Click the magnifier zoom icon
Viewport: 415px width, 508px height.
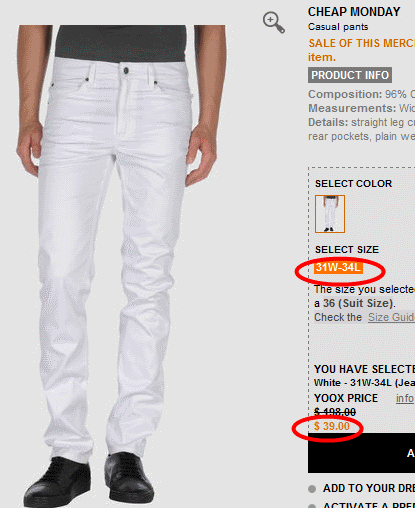[x=274, y=22]
